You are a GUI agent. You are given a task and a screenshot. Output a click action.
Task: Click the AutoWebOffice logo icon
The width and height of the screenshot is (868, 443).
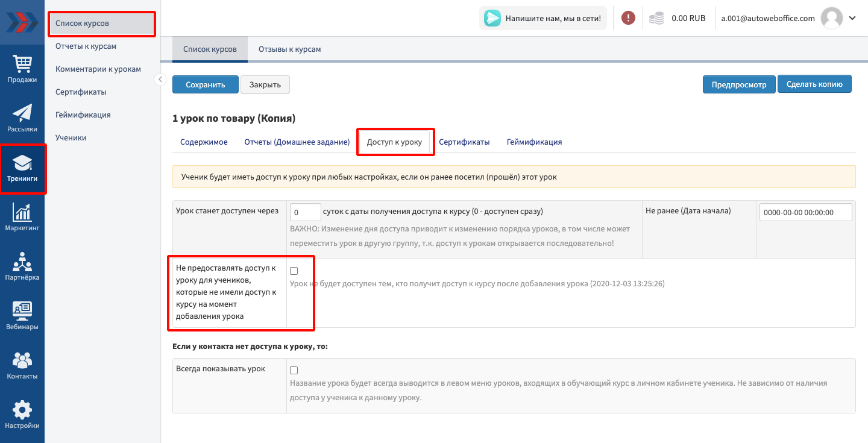click(x=22, y=22)
